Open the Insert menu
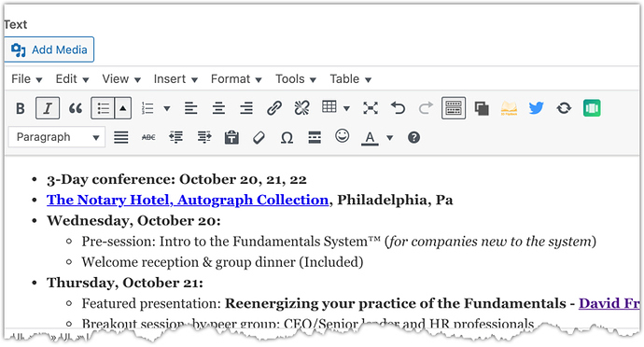Screen dimensions: 644x347 coord(175,79)
